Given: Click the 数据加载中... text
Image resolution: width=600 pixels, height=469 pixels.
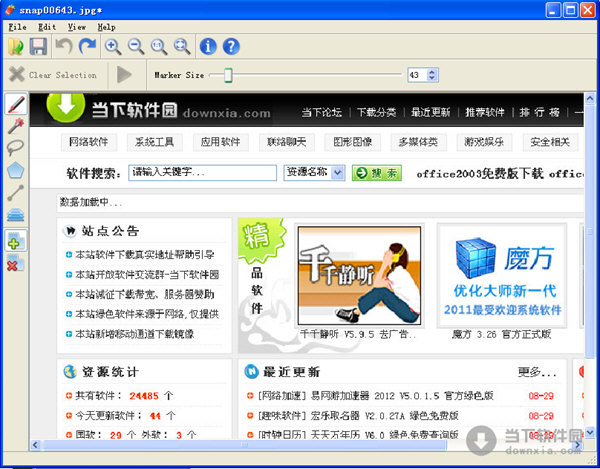Looking at the screenshot, I should pyautogui.click(x=91, y=202).
